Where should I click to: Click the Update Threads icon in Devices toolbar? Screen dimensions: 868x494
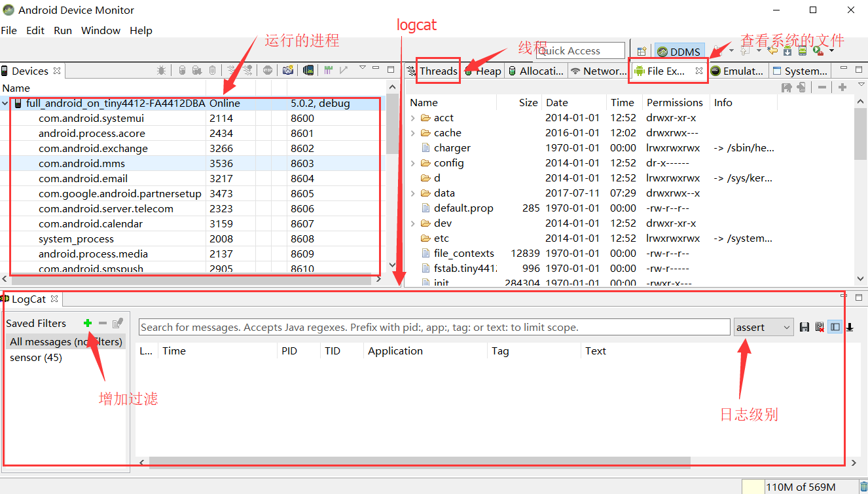pos(230,70)
